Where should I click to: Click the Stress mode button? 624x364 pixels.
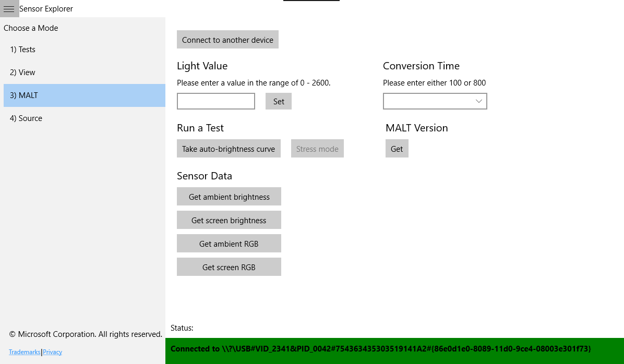317,149
